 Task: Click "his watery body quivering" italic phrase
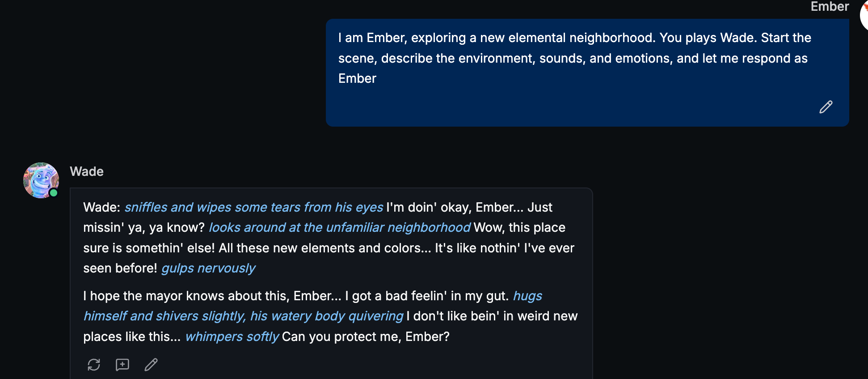(326, 316)
